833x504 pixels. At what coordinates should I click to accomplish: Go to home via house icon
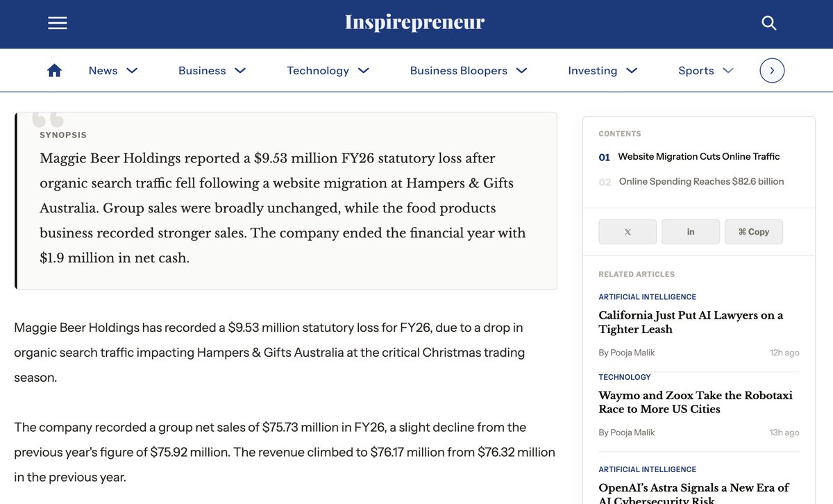[x=54, y=70]
